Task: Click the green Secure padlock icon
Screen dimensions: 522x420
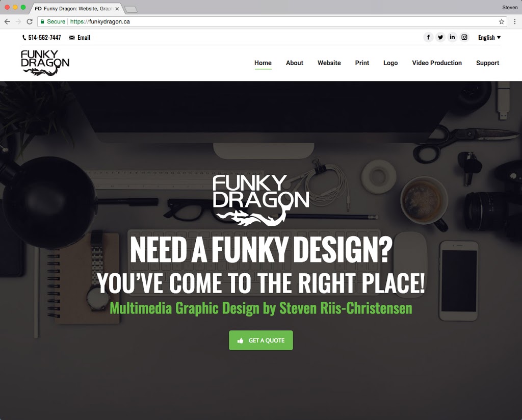Action: [42, 21]
